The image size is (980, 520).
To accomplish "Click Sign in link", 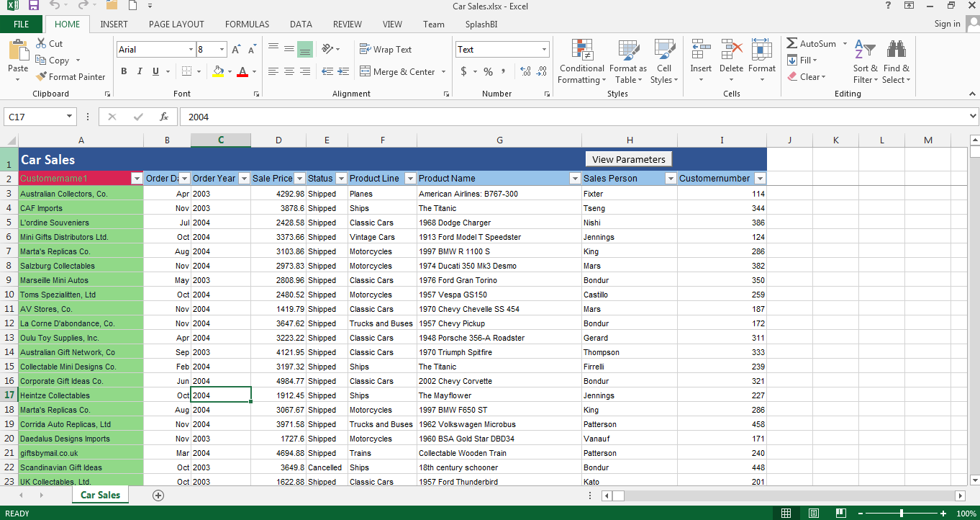I will 947,24.
